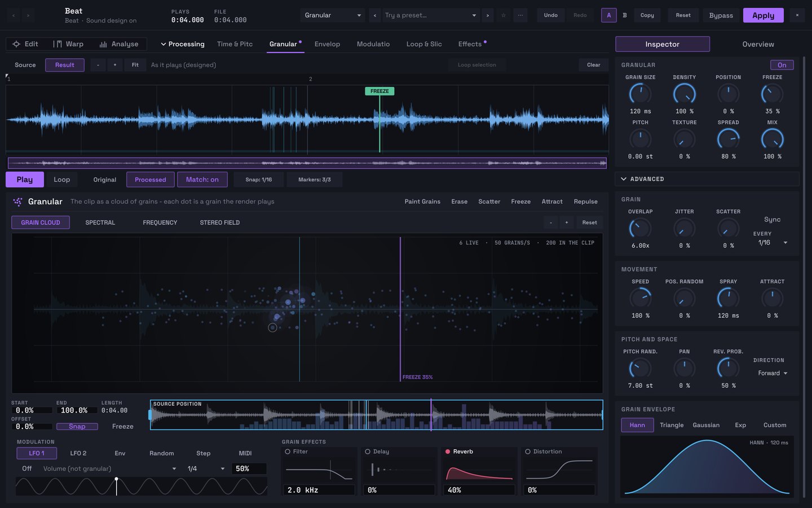This screenshot has height=508, width=812.
Task: Zoom out the waveform with the minus button beside Fit
Action: tap(98, 65)
